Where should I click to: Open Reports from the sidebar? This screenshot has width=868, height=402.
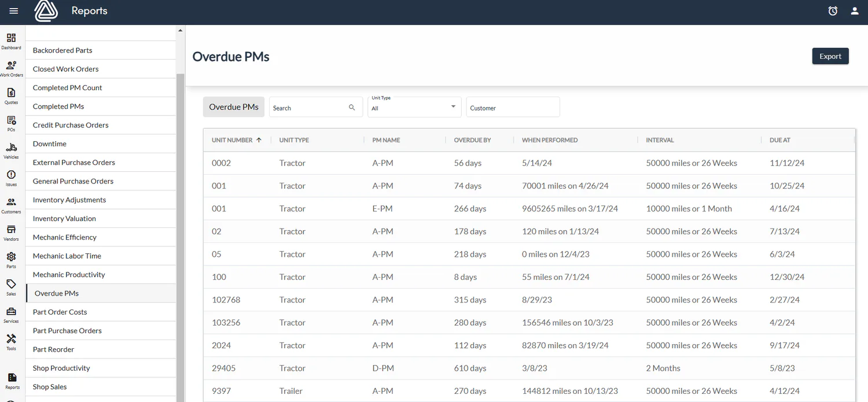pyautogui.click(x=12, y=381)
